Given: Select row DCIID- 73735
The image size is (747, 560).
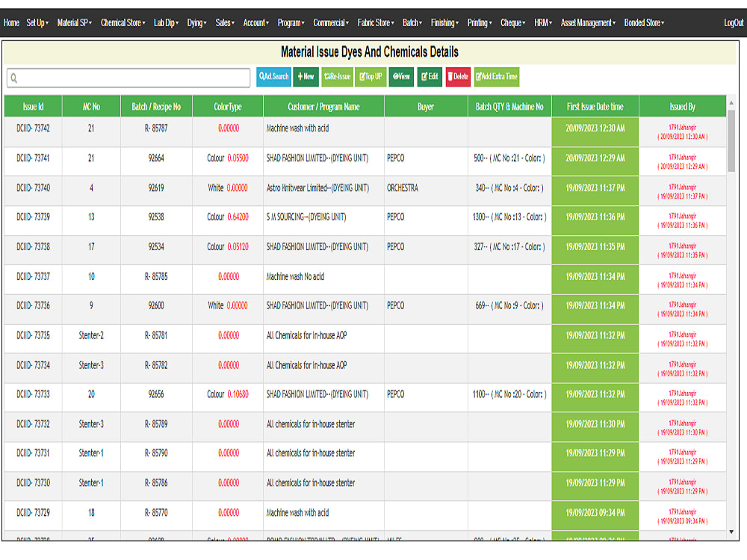Looking at the screenshot, I should click(x=365, y=339).
